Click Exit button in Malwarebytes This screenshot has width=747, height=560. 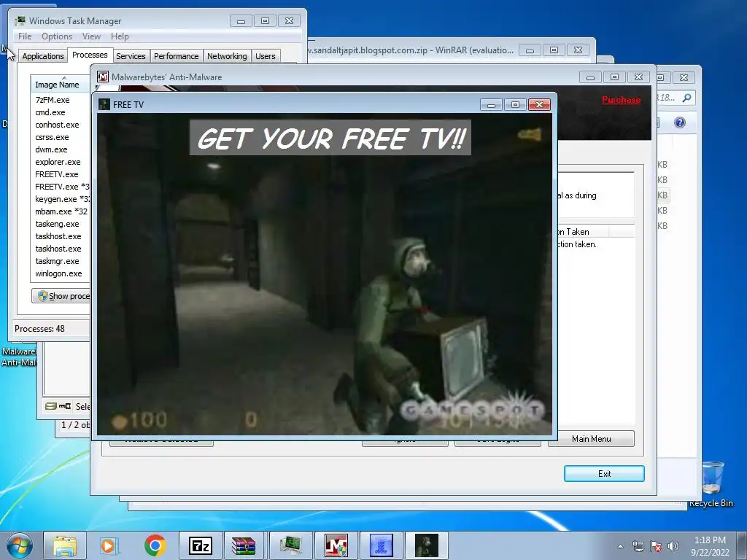[x=604, y=474]
